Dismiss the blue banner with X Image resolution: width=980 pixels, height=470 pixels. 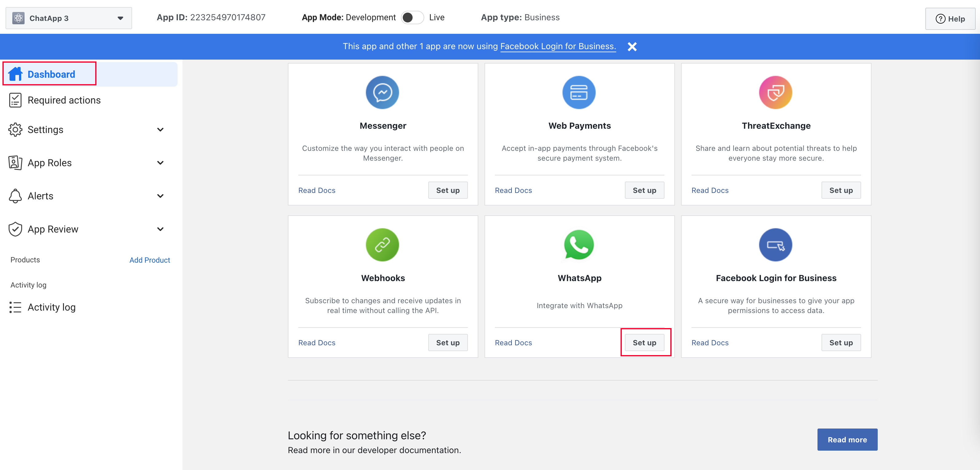click(632, 46)
